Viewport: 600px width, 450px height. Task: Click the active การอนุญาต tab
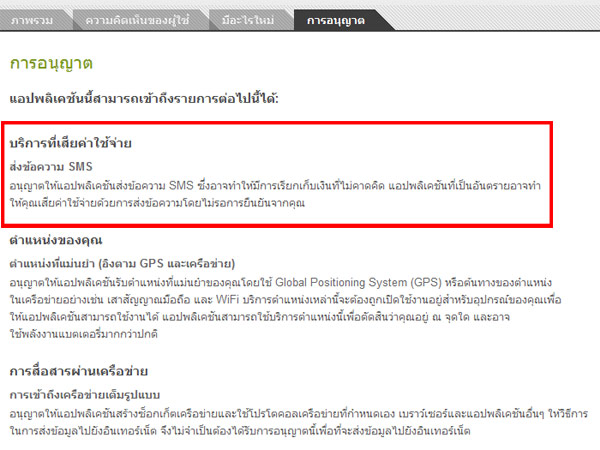[x=335, y=19]
